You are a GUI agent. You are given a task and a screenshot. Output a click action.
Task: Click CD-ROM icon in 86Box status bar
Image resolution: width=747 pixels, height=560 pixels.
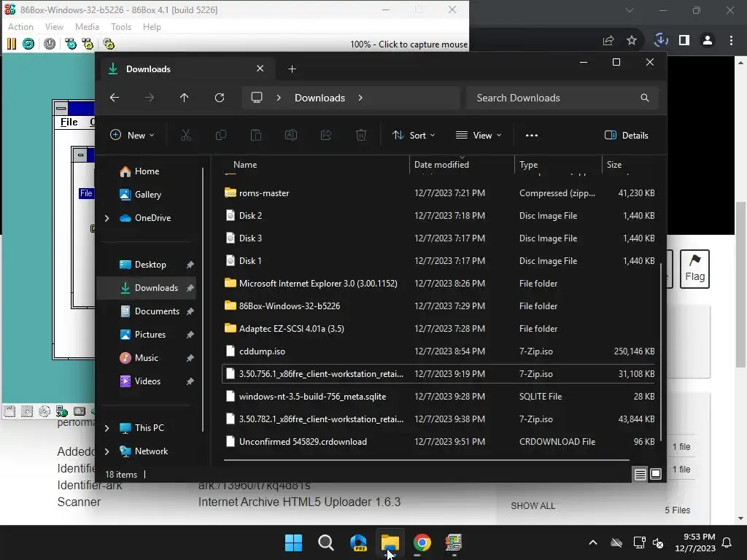point(44,411)
